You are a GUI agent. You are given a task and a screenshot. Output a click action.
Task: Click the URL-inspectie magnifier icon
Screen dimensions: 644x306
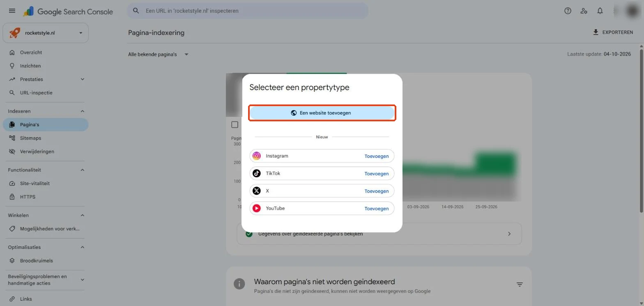click(12, 93)
